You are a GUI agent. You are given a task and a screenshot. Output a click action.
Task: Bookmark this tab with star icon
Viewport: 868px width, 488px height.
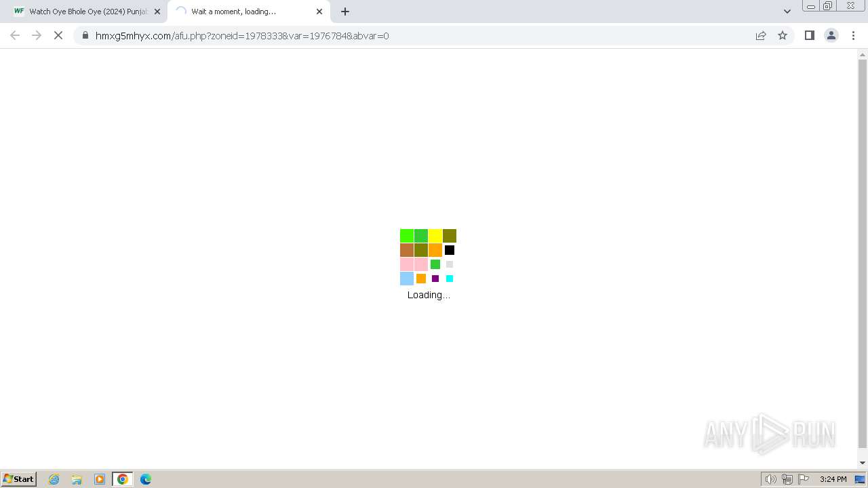tap(783, 35)
